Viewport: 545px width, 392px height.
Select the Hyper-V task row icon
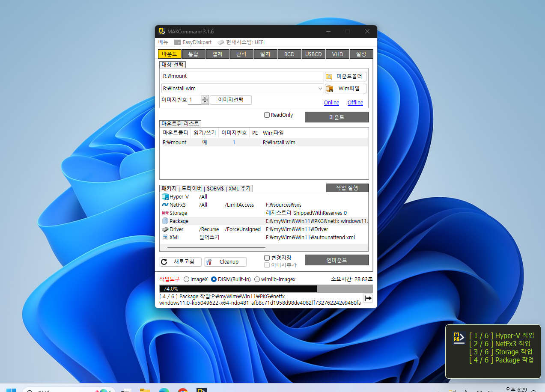pyautogui.click(x=165, y=197)
